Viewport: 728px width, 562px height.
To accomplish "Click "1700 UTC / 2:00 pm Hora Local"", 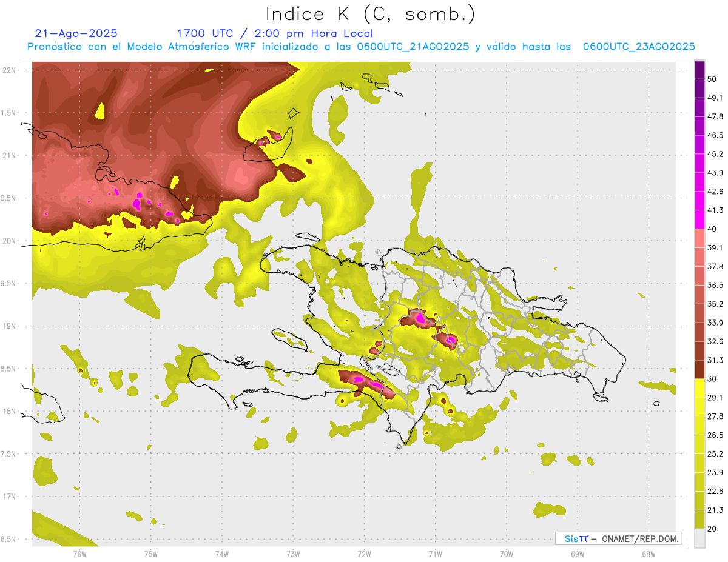I will pos(275,34).
